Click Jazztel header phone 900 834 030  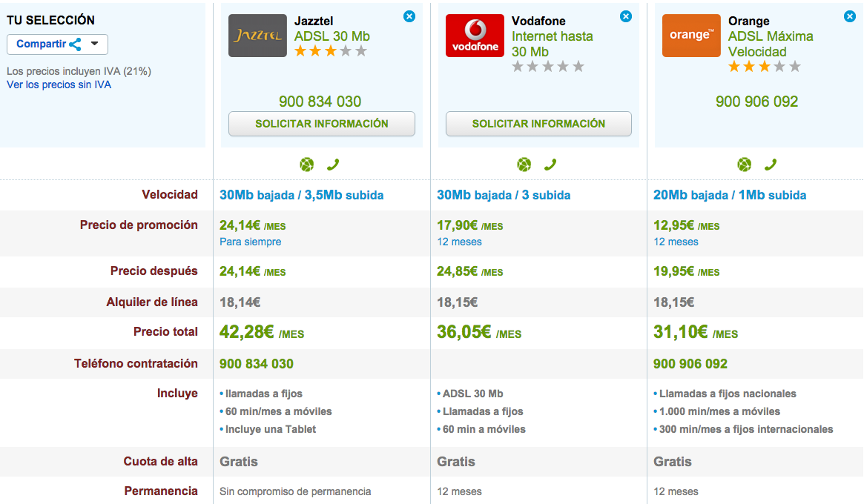coord(320,102)
